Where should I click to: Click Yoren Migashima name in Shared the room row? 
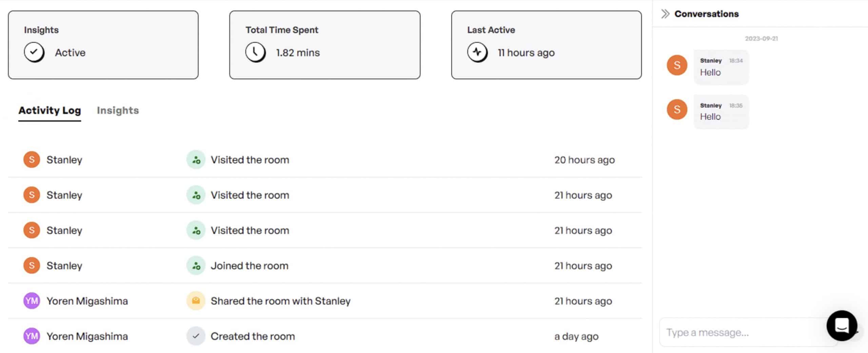click(87, 301)
